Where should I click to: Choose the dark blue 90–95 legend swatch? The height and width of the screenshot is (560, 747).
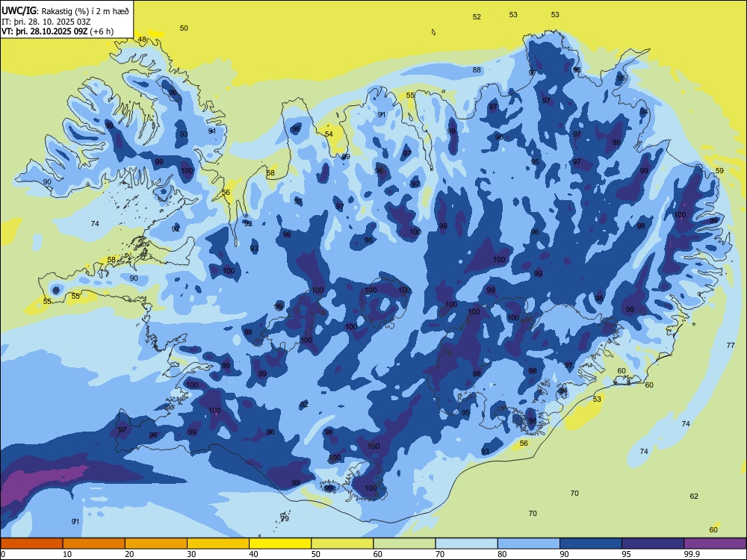[591, 544]
